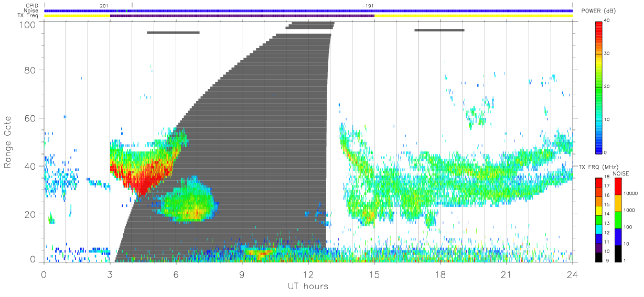Click the 24 tick on the UT hours axis
644x297 pixels.
(x=572, y=274)
